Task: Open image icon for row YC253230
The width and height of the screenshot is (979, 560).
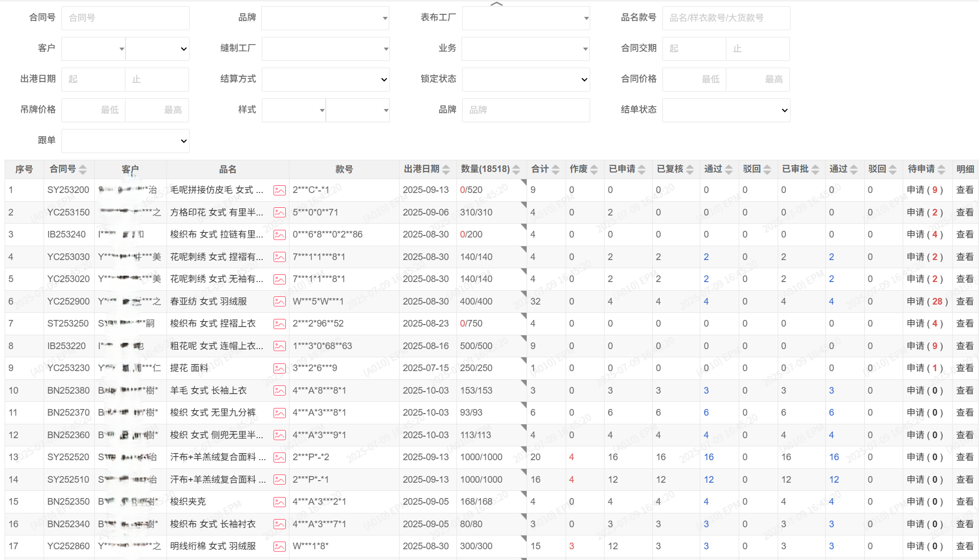Action: [x=279, y=369]
